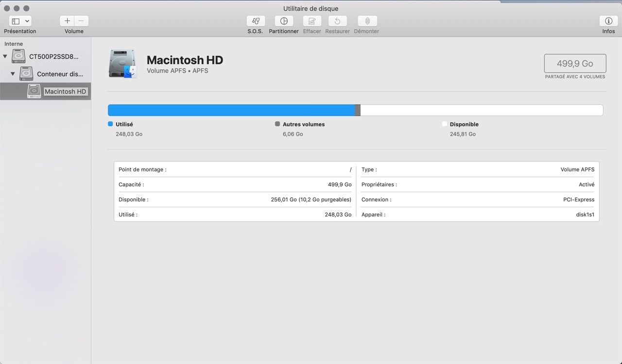The image size is (622, 364).
Task: Open the Partitionner tool
Action: coord(284,21)
